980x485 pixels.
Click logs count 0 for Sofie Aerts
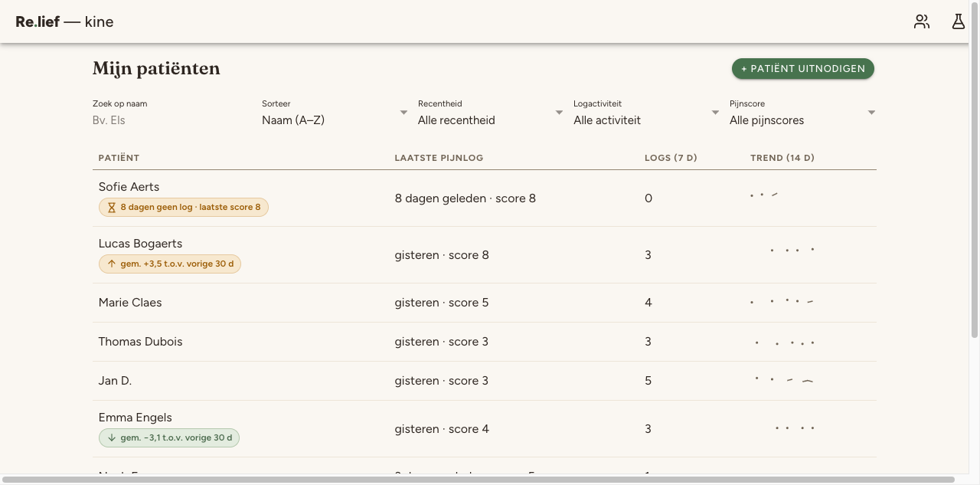[x=648, y=198]
